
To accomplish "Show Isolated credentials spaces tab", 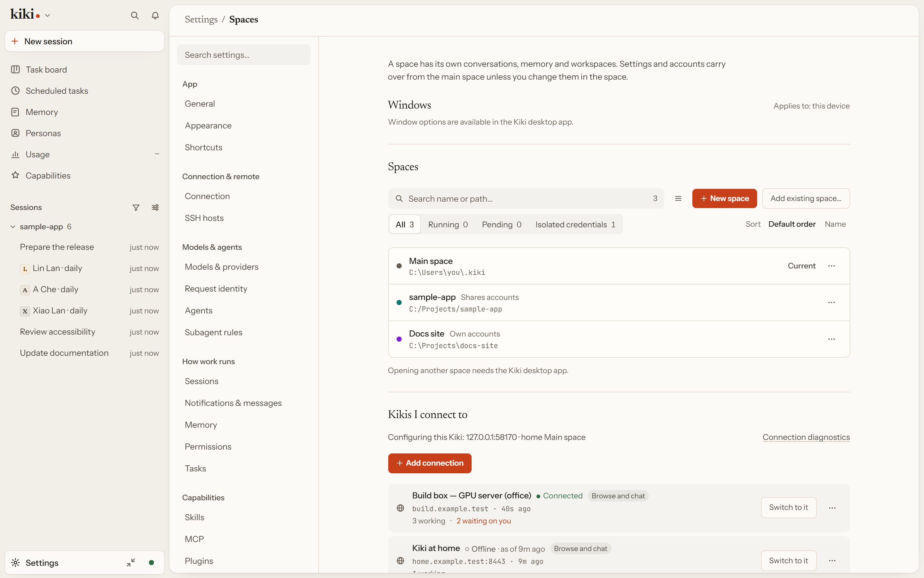I will [575, 224].
